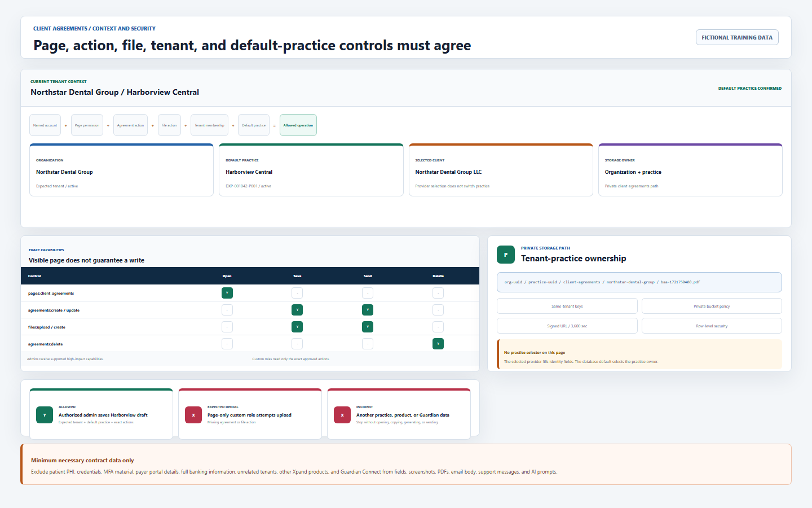
Task: Toggle Open for pages:client_agreements
Action: tap(227, 293)
